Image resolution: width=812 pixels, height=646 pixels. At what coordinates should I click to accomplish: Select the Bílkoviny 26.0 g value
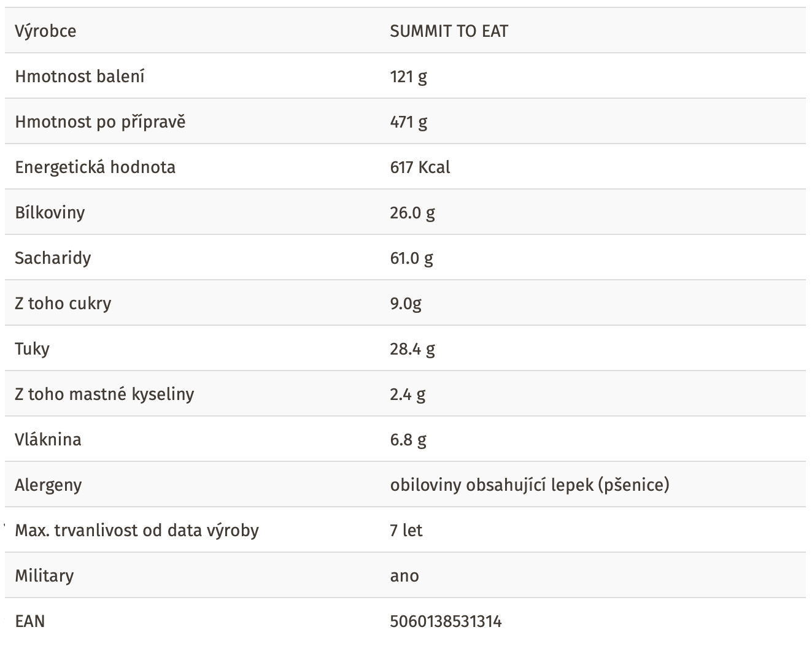pyautogui.click(x=412, y=213)
